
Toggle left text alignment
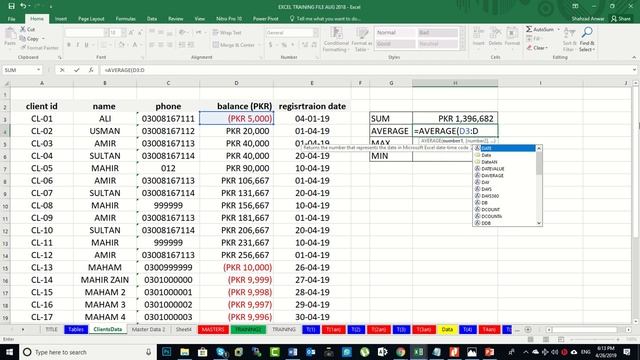[x=152, y=45]
